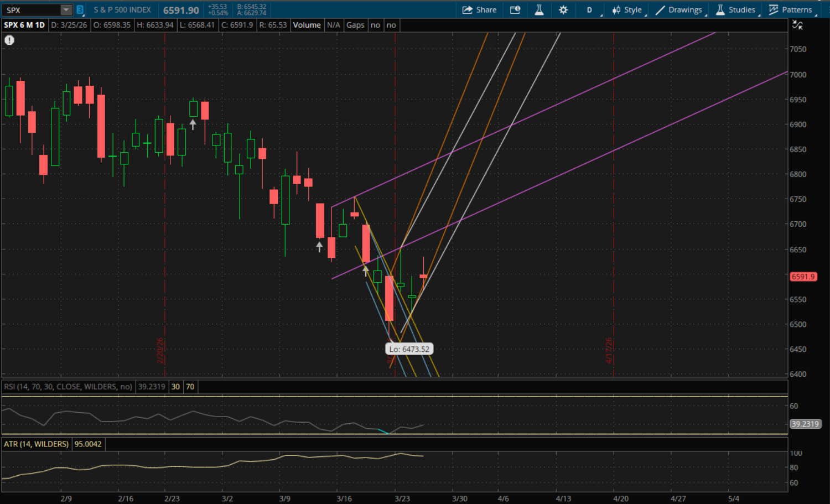Click the collapse arrows icon above price axis
830x504 pixels.
(x=797, y=25)
